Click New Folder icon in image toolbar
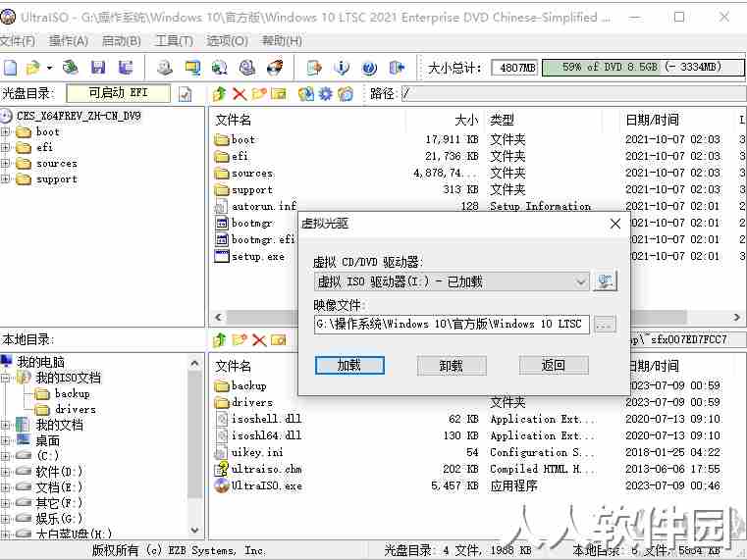This screenshot has height=560, width=747. pyautogui.click(x=259, y=94)
